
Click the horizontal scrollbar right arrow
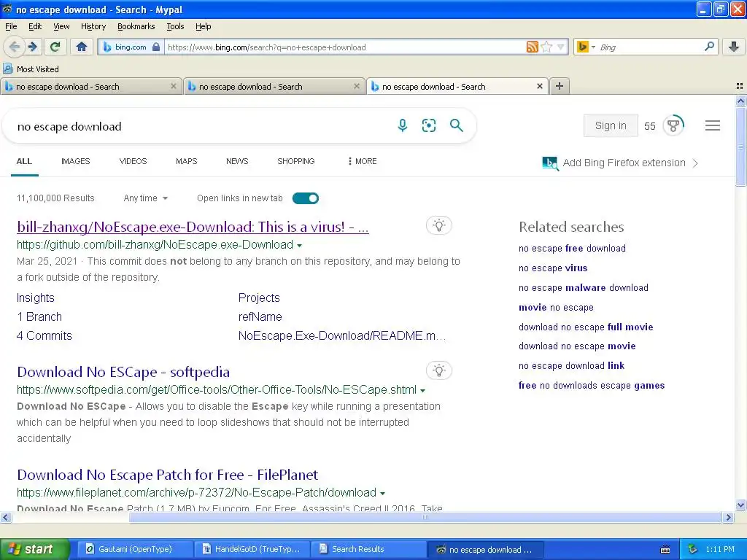pyautogui.click(x=728, y=517)
